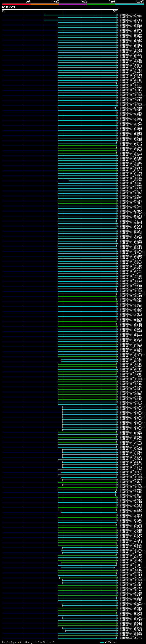Select hit label UniRef100_Q3IZ89
The width and height of the screenshot is (146, 644).
pos(131,432)
